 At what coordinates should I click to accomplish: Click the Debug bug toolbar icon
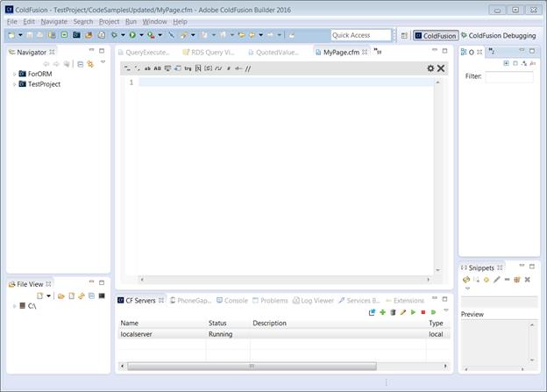pos(114,35)
